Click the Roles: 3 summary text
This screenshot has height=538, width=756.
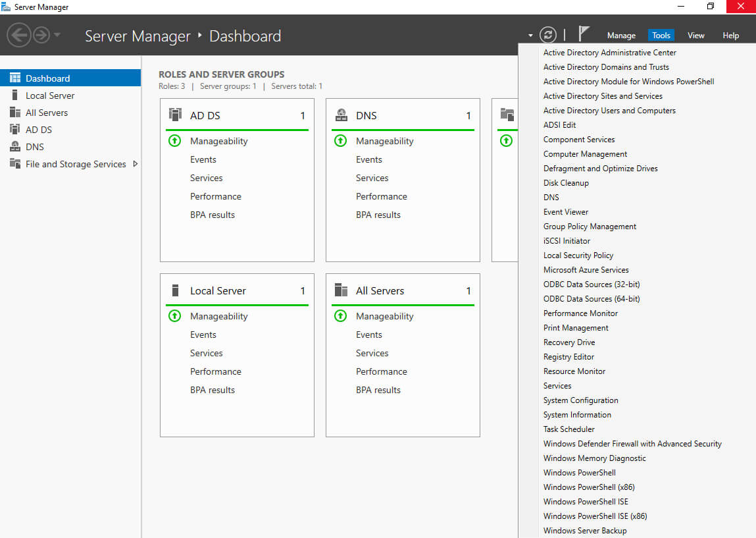172,86
